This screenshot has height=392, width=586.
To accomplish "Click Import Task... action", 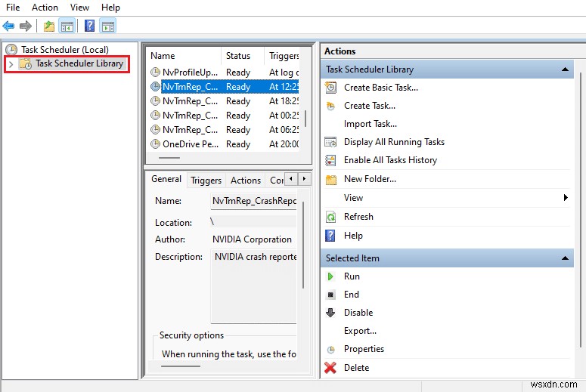I will tap(371, 124).
